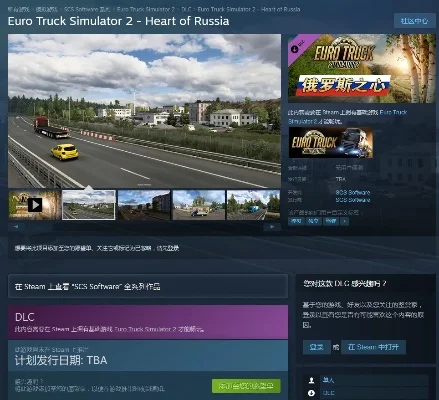Open the 社区中心 community hub button
The height and width of the screenshot is (400, 439).
click(414, 21)
